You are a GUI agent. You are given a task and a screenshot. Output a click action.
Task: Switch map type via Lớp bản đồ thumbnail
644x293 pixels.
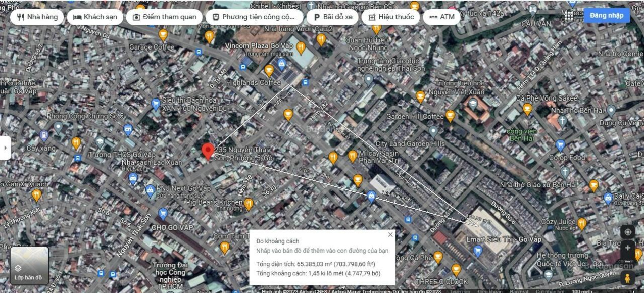coord(29,265)
